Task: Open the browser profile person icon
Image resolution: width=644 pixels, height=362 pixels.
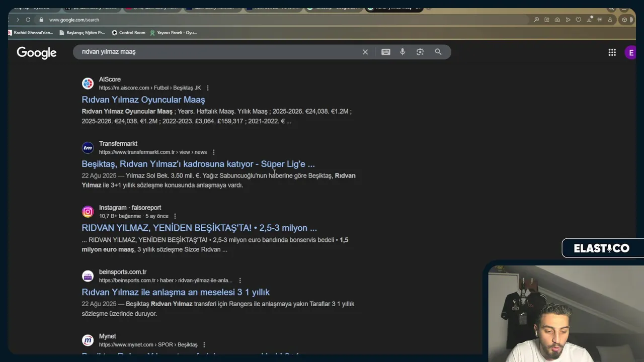Action: (x=610, y=20)
